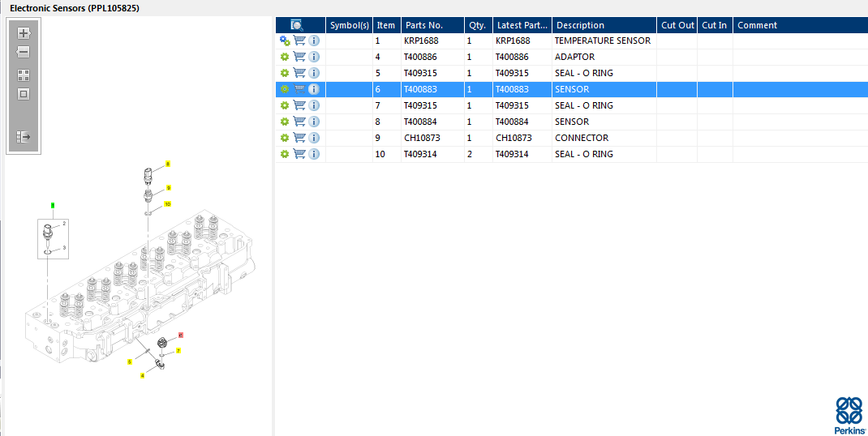Select yellow callout 8 in diagram
The width and height of the screenshot is (868, 436).
click(168, 164)
